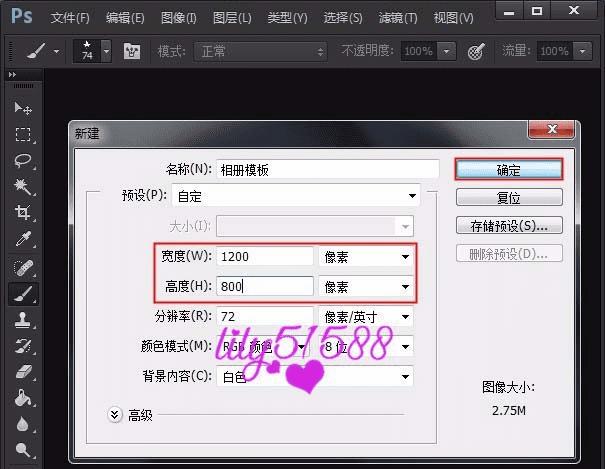Open the 图像(I) menu
The height and width of the screenshot is (469, 605).
(x=179, y=18)
